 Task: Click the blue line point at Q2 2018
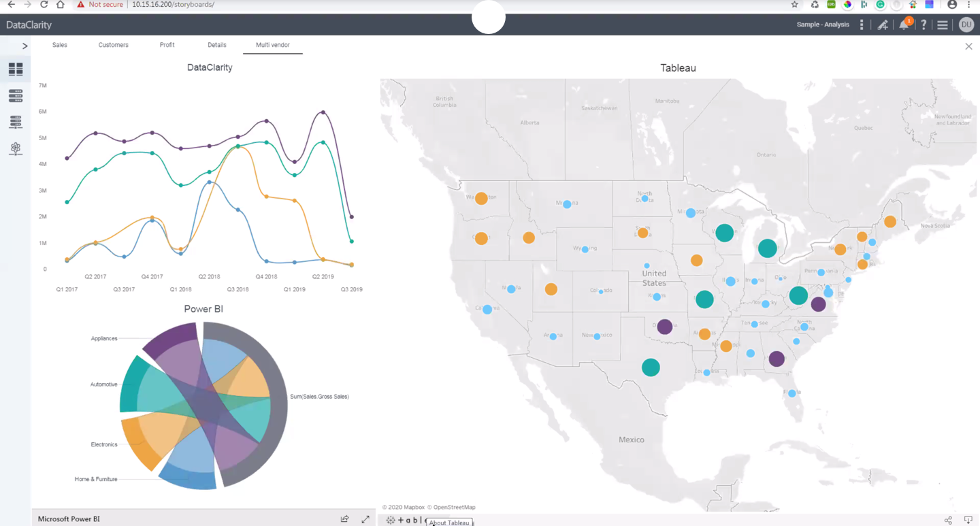click(x=210, y=182)
